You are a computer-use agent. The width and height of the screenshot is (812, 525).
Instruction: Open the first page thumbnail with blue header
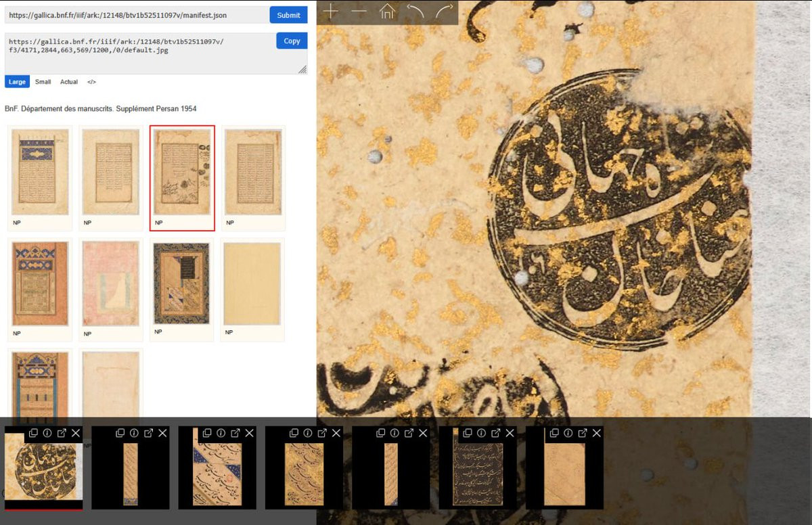(40, 172)
